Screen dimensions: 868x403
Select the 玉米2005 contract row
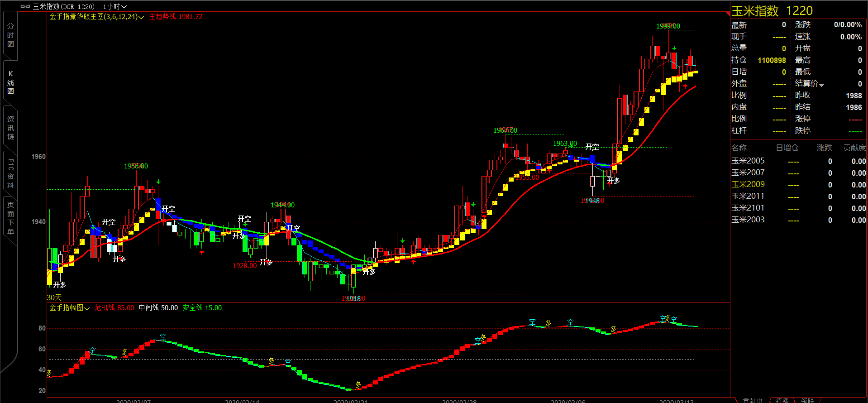[798, 161]
